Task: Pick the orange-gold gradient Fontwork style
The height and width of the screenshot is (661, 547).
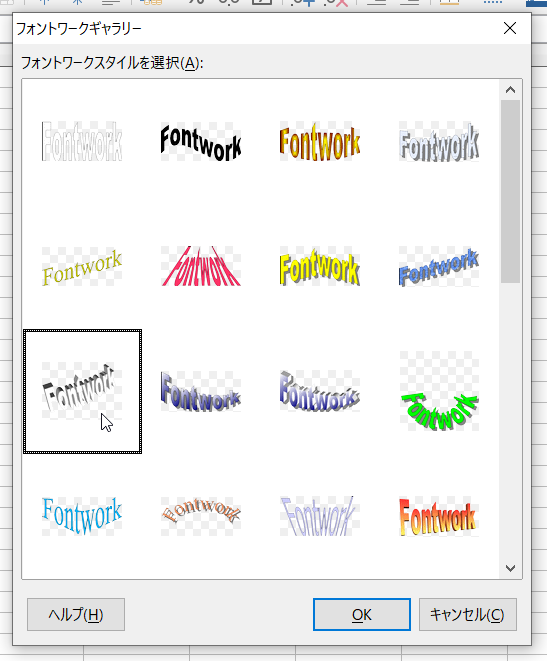Action: pos(320,141)
